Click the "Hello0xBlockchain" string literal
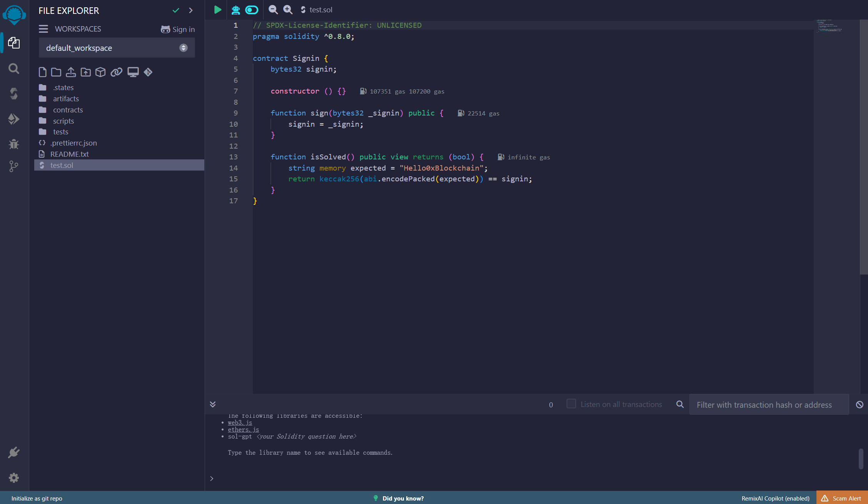This screenshot has width=868, height=504. pyautogui.click(x=441, y=168)
